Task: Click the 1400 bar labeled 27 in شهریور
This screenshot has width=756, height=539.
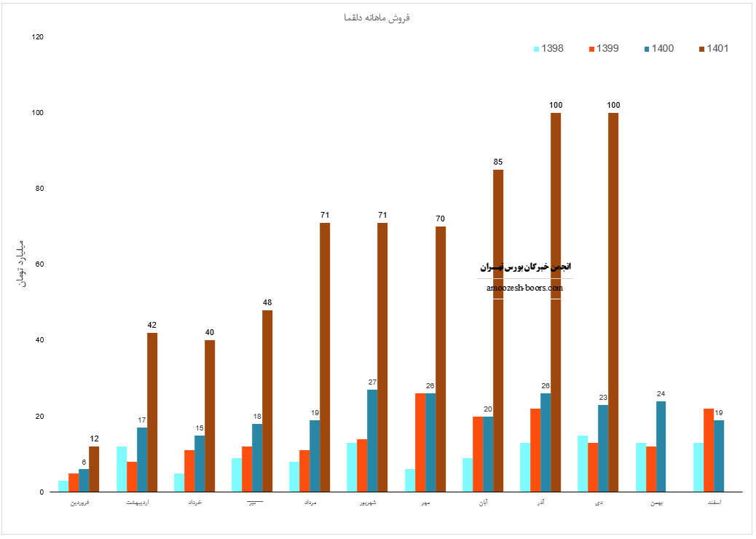Action: click(x=372, y=441)
